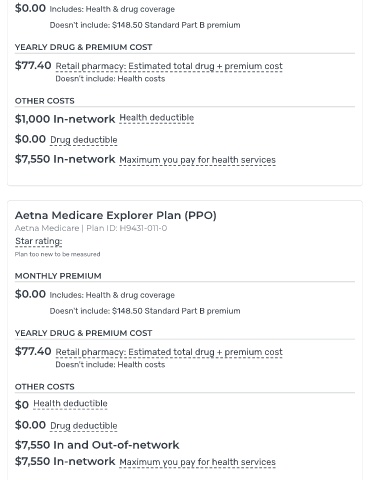
Task: Click Aetna Explorer plan's Retail pharmacy estimated cost link
Action: [169, 352]
